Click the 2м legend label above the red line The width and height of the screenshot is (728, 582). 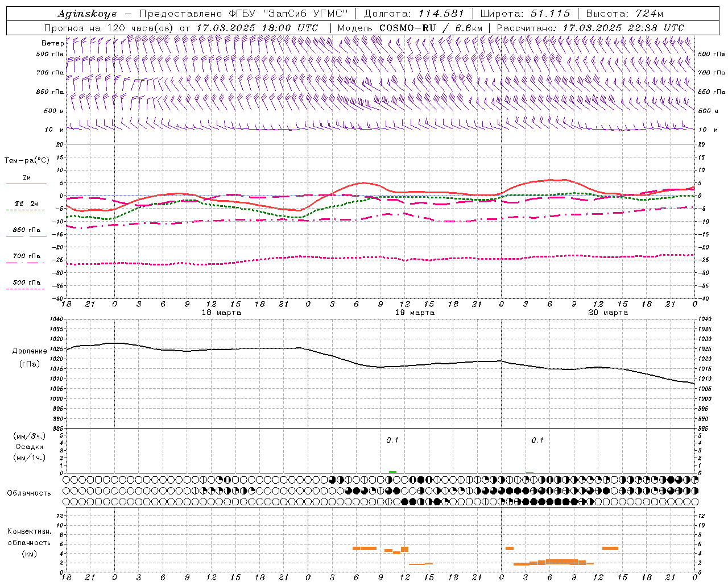coord(27,177)
